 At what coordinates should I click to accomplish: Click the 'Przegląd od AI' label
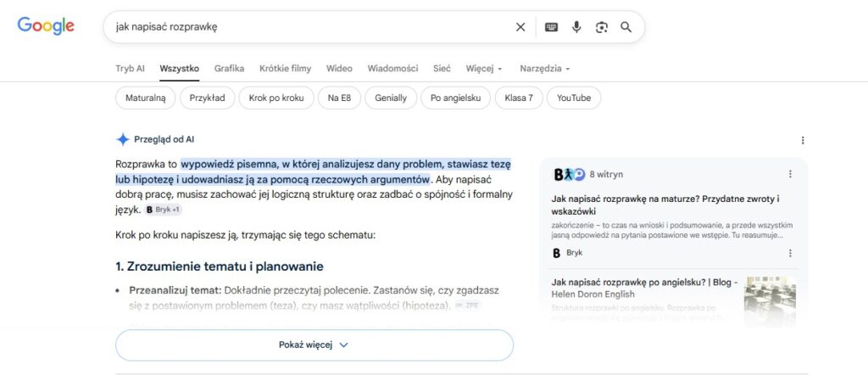164,140
